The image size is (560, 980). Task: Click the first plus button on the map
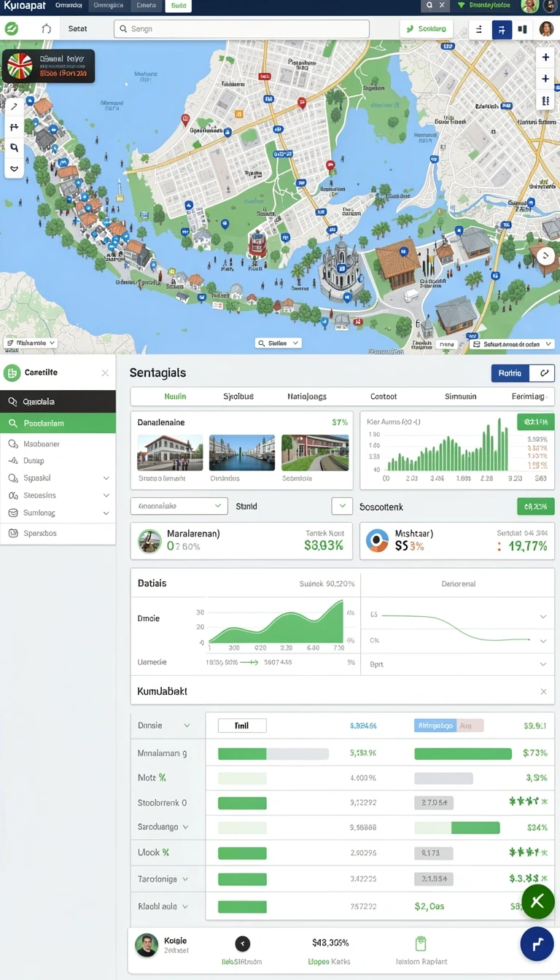point(545,58)
